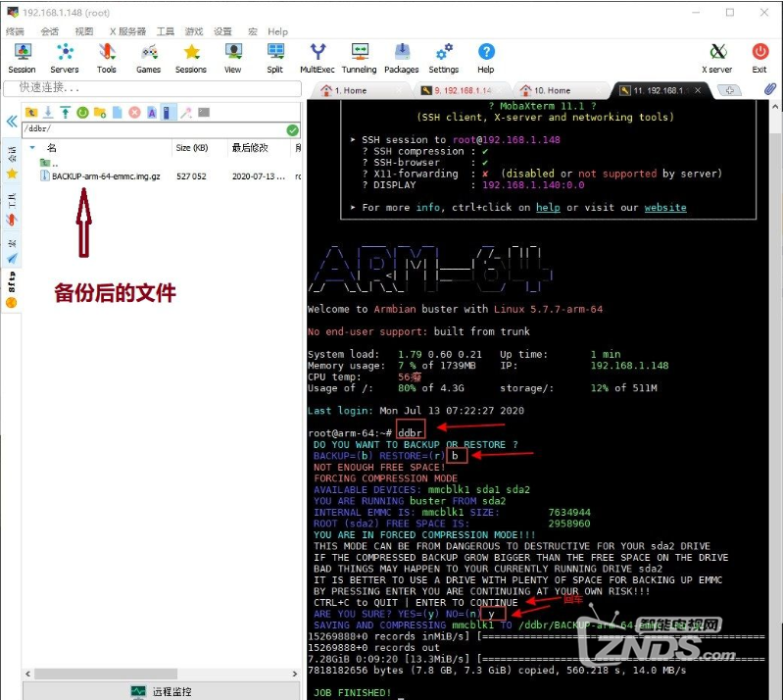Open the Servers tool
The image size is (783, 700).
tap(65, 59)
